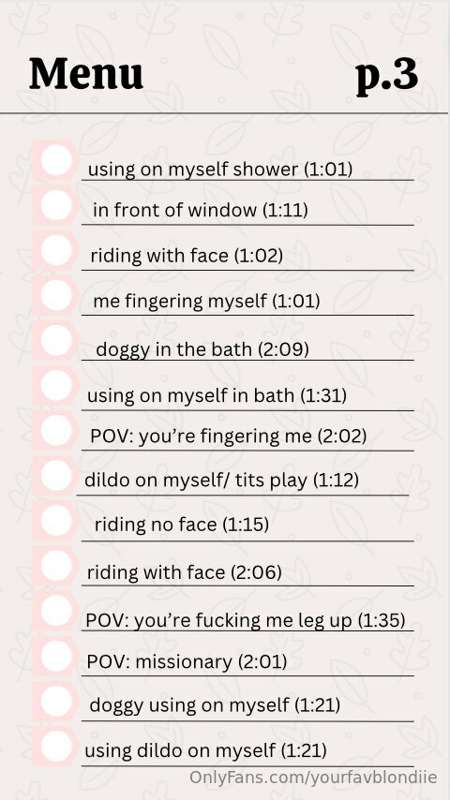Click the circle beside the first (1:21) 'doggy' item

point(56,701)
